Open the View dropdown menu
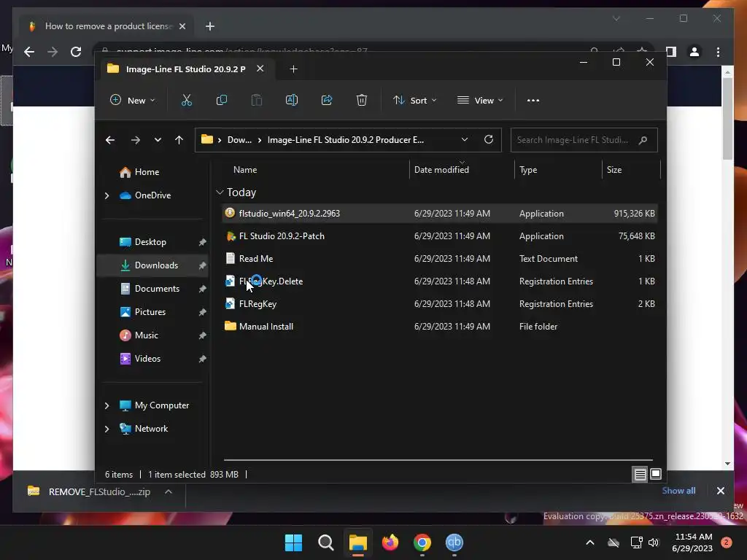Viewport: 747px width, 560px height. coord(480,100)
